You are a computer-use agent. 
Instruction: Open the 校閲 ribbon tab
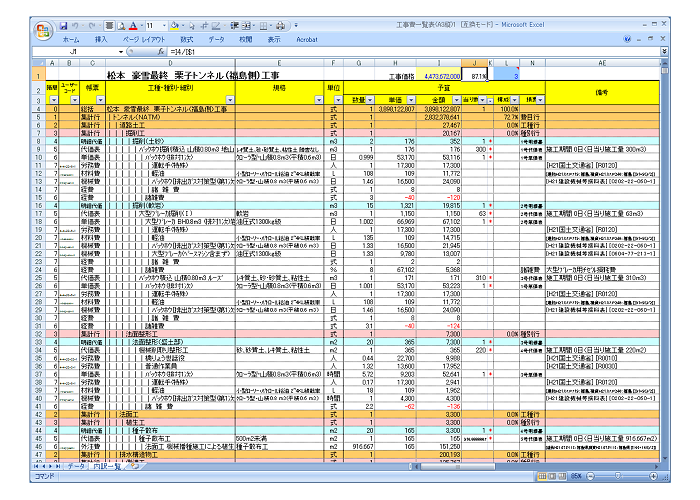click(246, 40)
